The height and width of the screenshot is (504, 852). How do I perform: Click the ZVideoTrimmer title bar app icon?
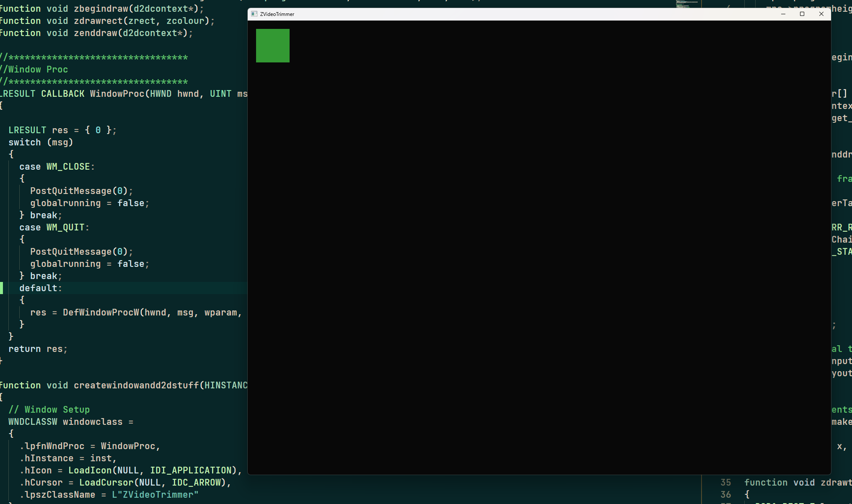(x=254, y=14)
